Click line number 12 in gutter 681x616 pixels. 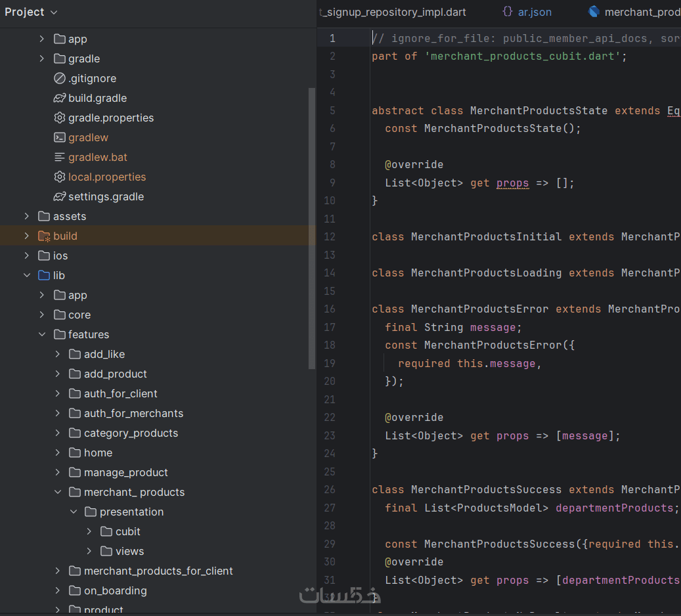[330, 237]
